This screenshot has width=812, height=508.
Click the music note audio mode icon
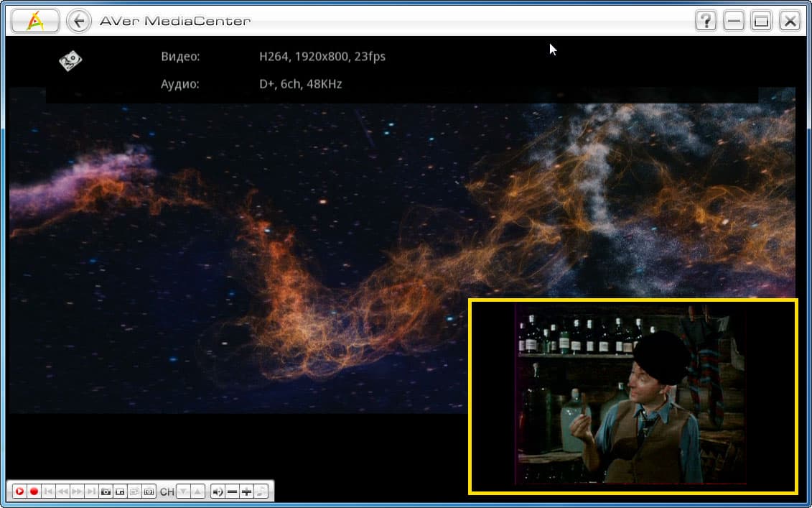pyautogui.click(x=261, y=491)
